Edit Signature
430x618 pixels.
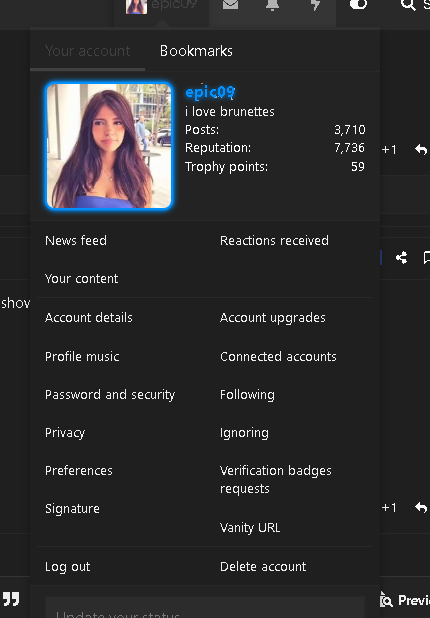coord(72,509)
